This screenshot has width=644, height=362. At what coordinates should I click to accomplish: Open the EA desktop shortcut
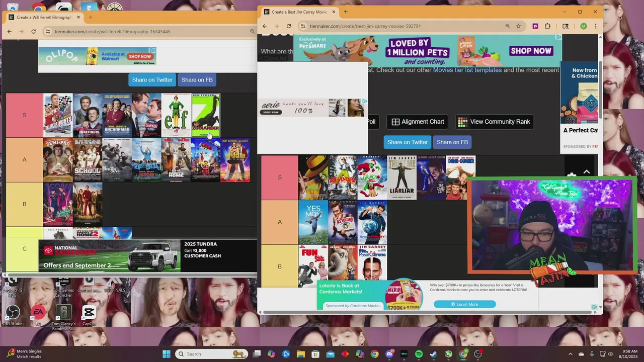coord(38,316)
